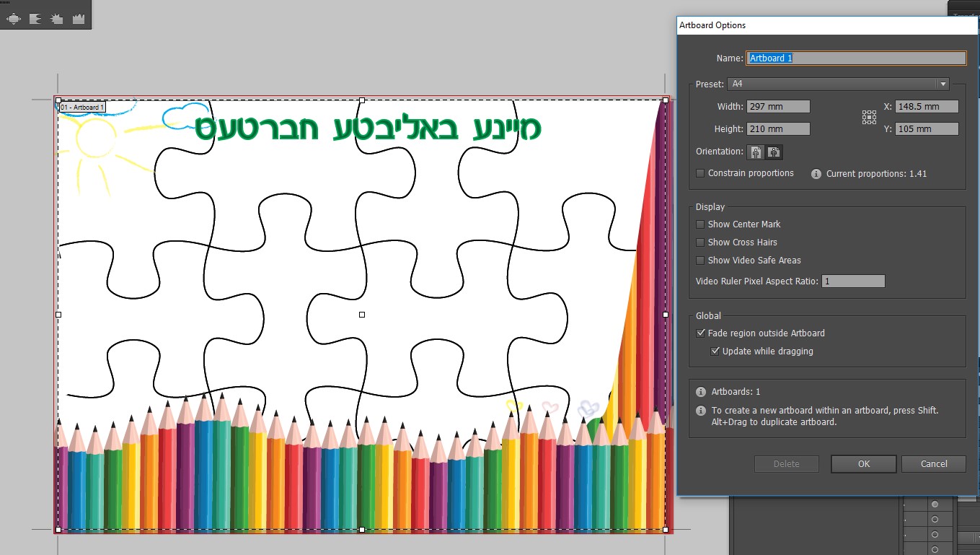
Task: Uncheck Fade region outside Artboard
Action: point(700,333)
